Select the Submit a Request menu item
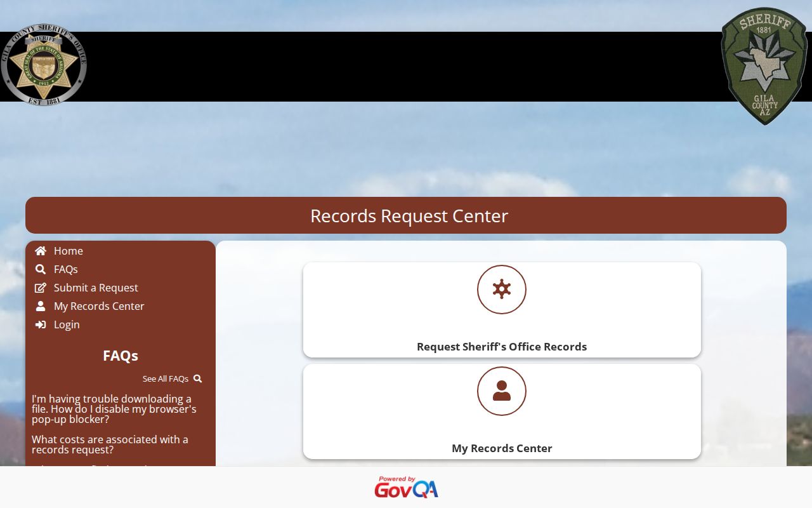 pyautogui.click(x=96, y=288)
